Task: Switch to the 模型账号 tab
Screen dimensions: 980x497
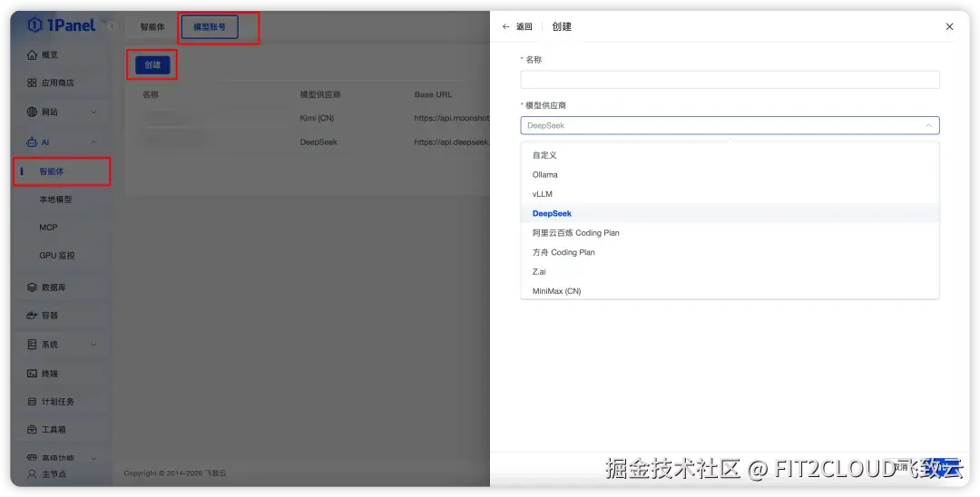Action: (210, 27)
